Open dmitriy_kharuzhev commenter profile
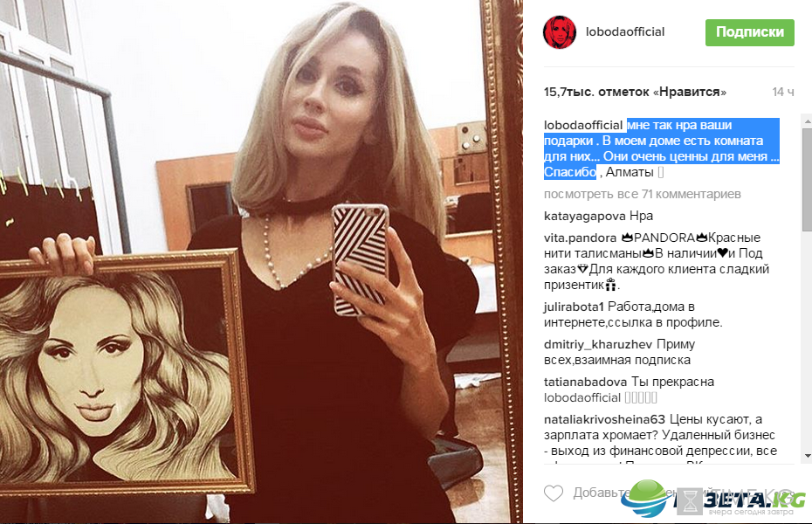Screen dimensions: 812x524 coord(597,344)
